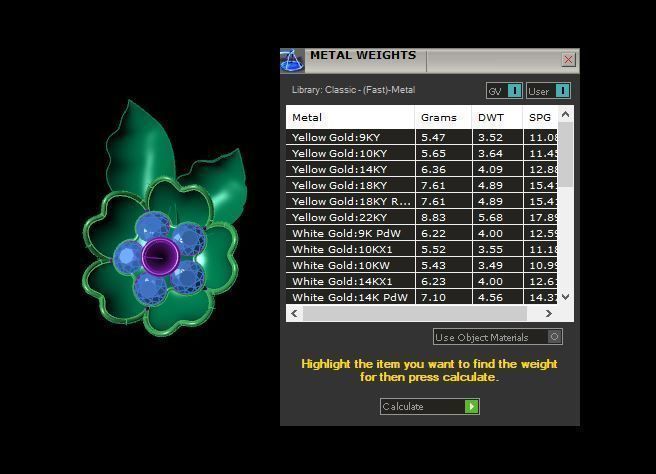Sort by the Grams column header
The image size is (656, 474).
[x=443, y=118]
